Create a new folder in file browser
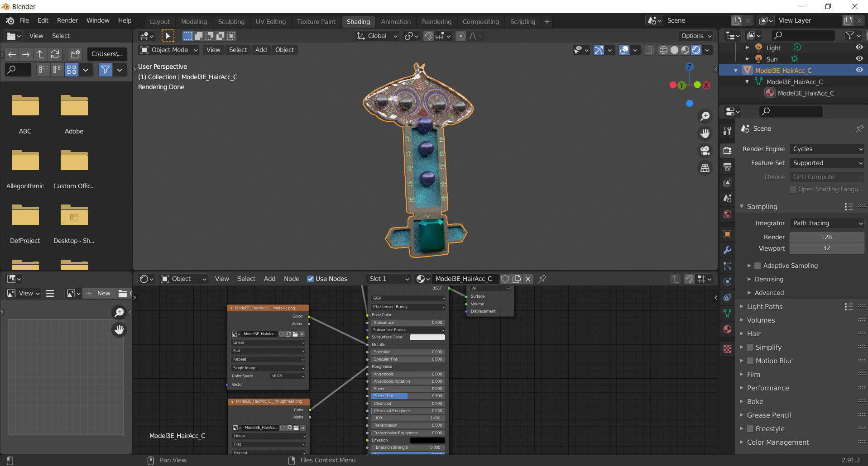This screenshot has width=868, height=466. 75,54
